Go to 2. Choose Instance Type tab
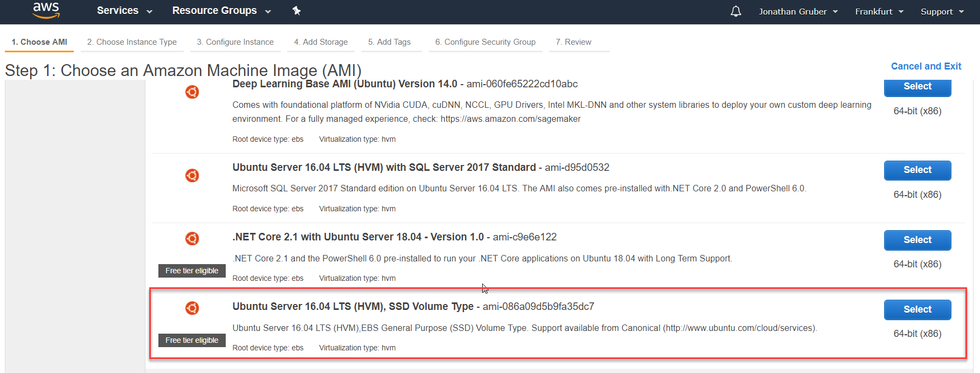The width and height of the screenshot is (980, 373). tap(132, 42)
